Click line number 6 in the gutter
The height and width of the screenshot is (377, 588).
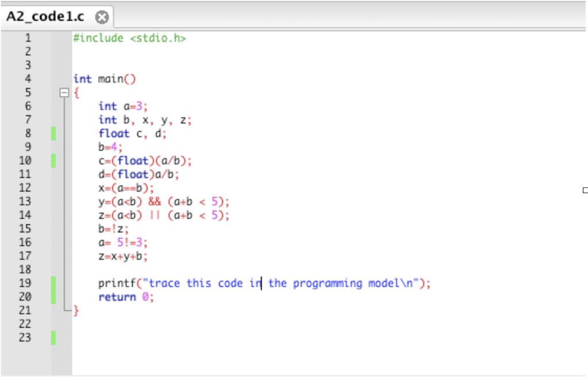tap(28, 106)
